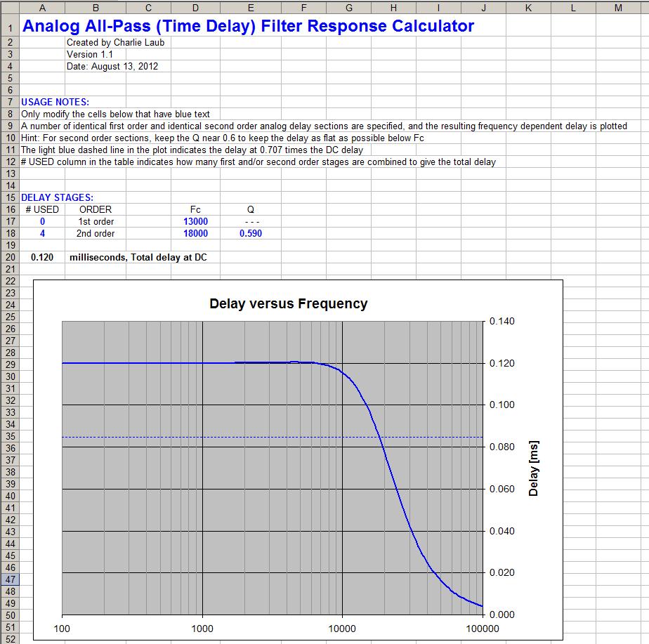Click the 100000 x-axis label
This screenshot has height=644, width=649.
point(483,629)
